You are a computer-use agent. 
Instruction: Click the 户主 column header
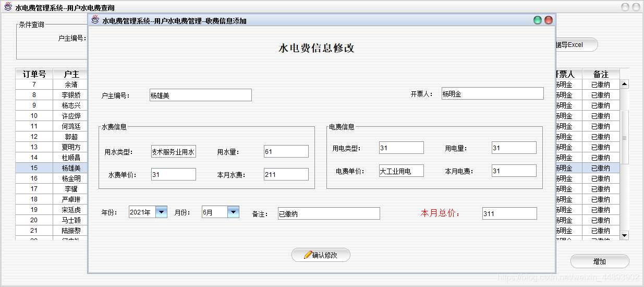pos(70,74)
